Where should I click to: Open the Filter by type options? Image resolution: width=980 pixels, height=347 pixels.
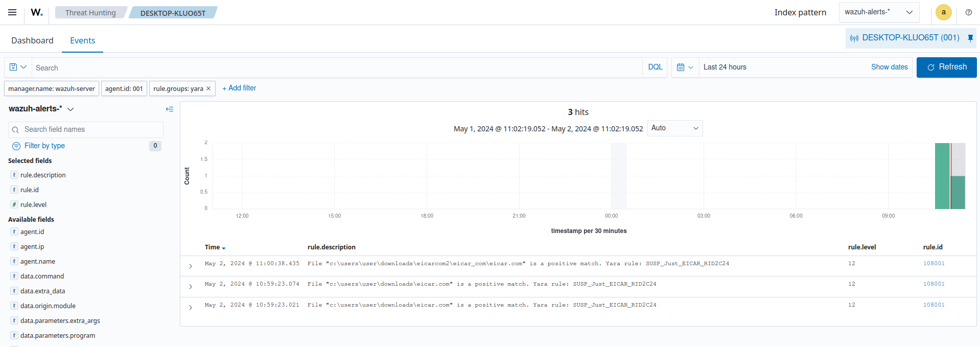(x=44, y=146)
